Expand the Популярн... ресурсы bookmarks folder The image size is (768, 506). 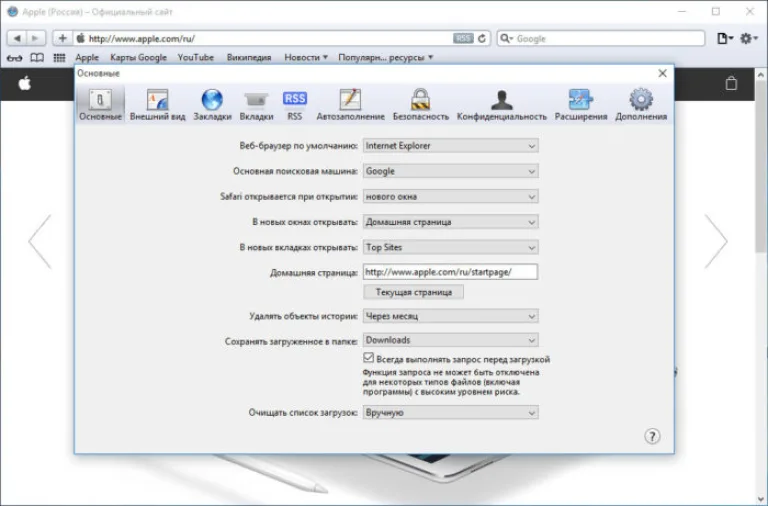(385, 57)
